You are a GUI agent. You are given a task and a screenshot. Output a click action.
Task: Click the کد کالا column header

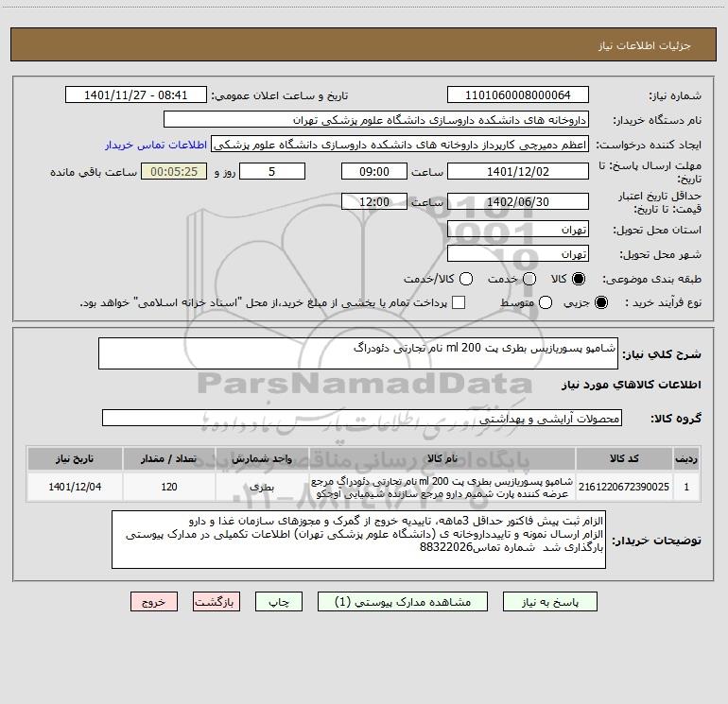coord(624,458)
